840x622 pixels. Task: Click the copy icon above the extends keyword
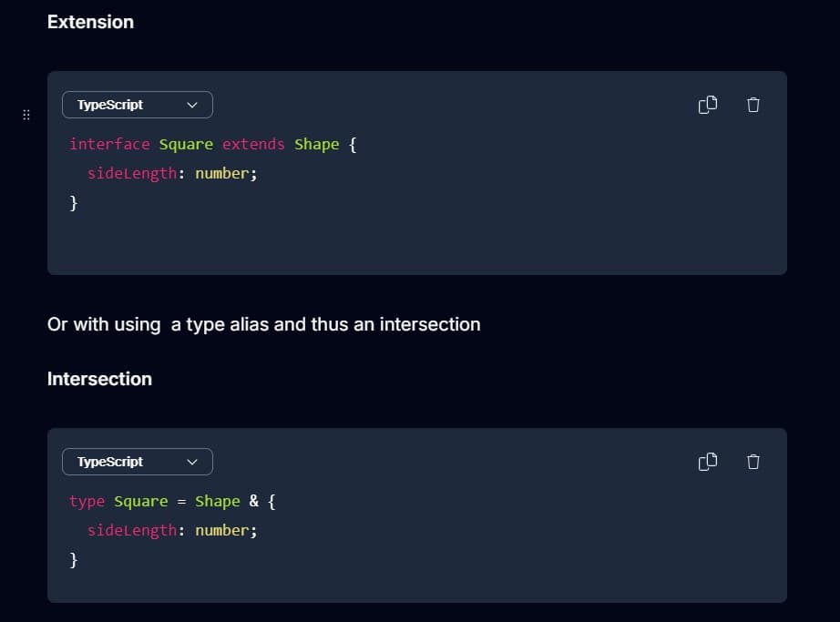[708, 105]
